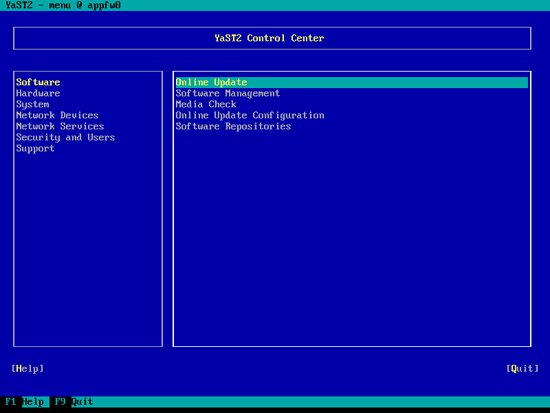550x413 pixels.
Task: Launch the Online Update module
Action: (351, 82)
